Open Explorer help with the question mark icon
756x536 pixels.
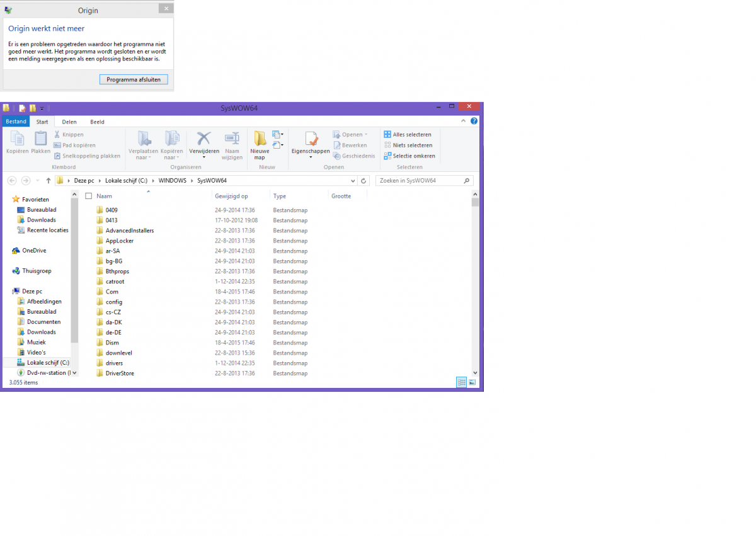click(474, 121)
